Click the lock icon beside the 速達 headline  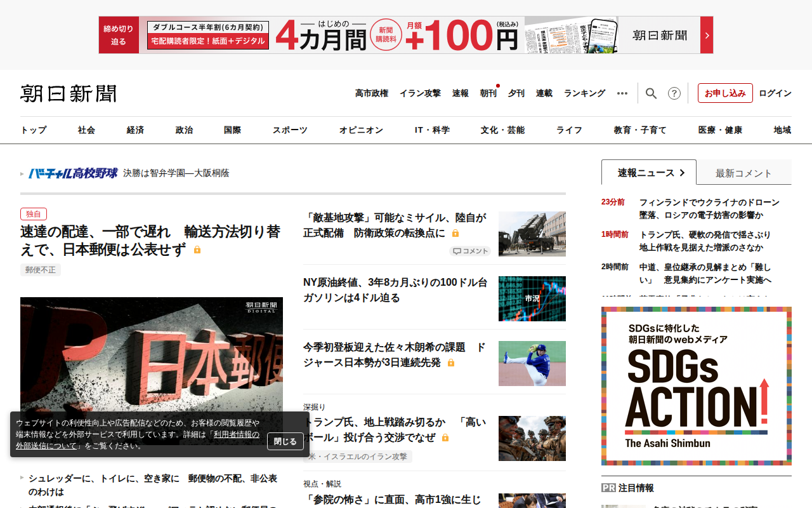click(x=197, y=250)
